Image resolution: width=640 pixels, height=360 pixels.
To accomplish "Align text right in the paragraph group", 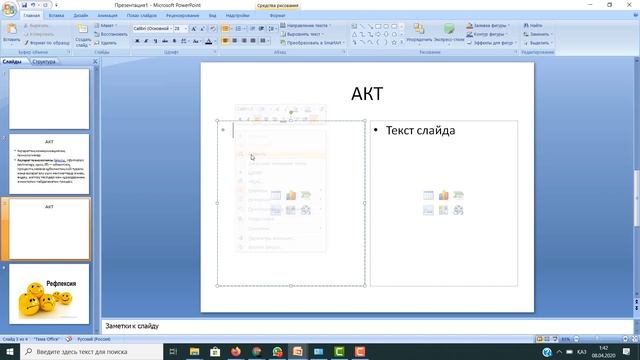I will tap(244, 41).
